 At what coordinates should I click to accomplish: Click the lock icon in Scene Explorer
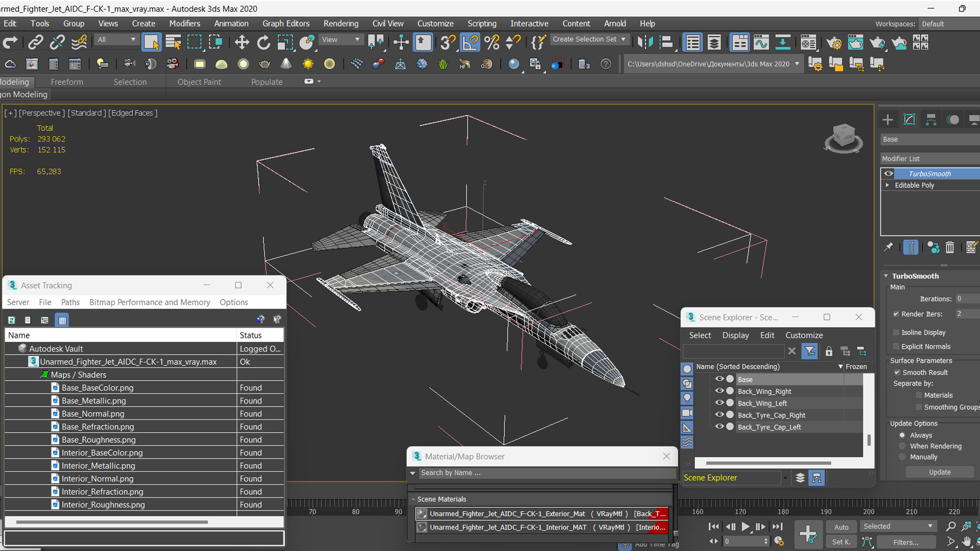[x=829, y=351]
